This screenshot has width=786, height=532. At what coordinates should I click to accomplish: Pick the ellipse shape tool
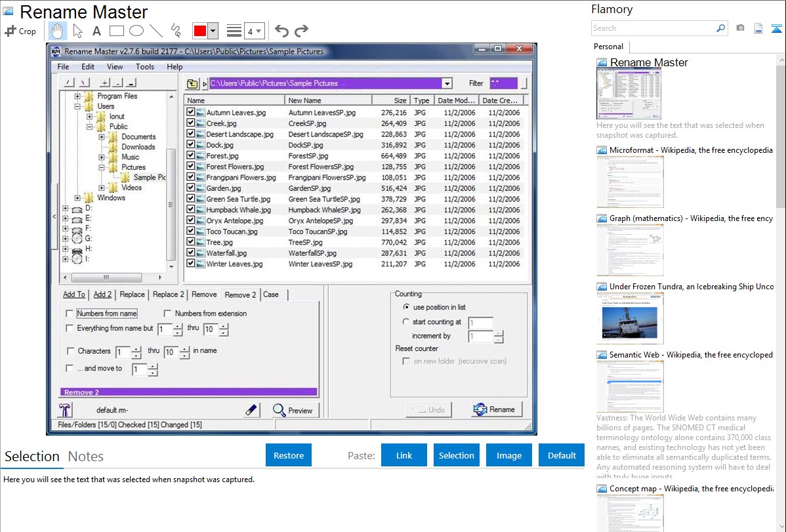[x=136, y=31]
